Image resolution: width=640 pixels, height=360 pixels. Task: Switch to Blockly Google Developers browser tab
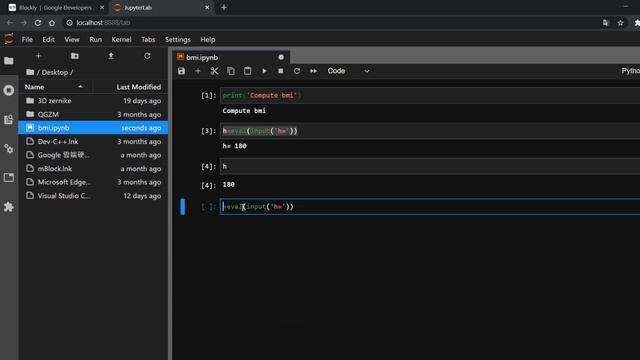click(x=56, y=7)
